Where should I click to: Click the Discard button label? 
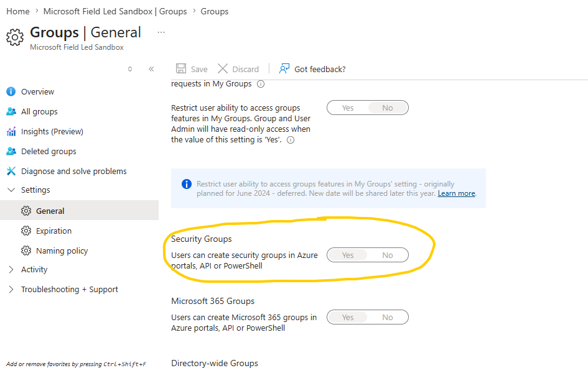[x=246, y=69]
